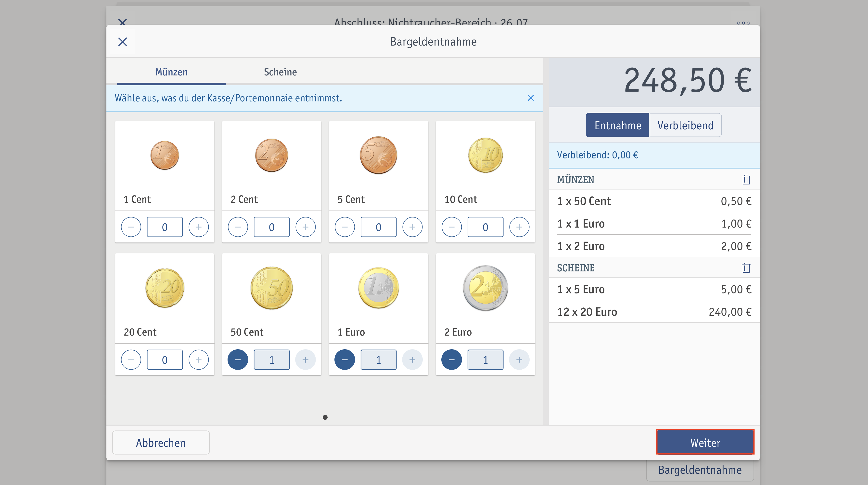This screenshot has width=868, height=485.
Task: Delete all Münzen entries with trash icon
Action: [746, 179]
